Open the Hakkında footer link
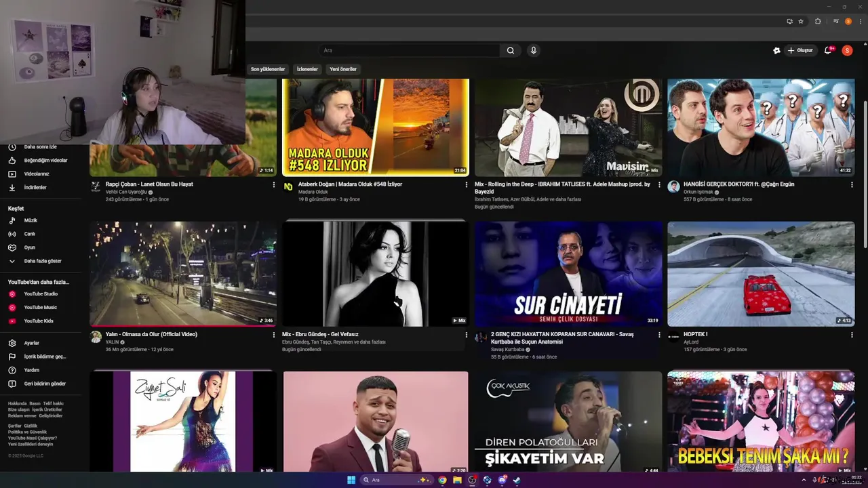 18,403
